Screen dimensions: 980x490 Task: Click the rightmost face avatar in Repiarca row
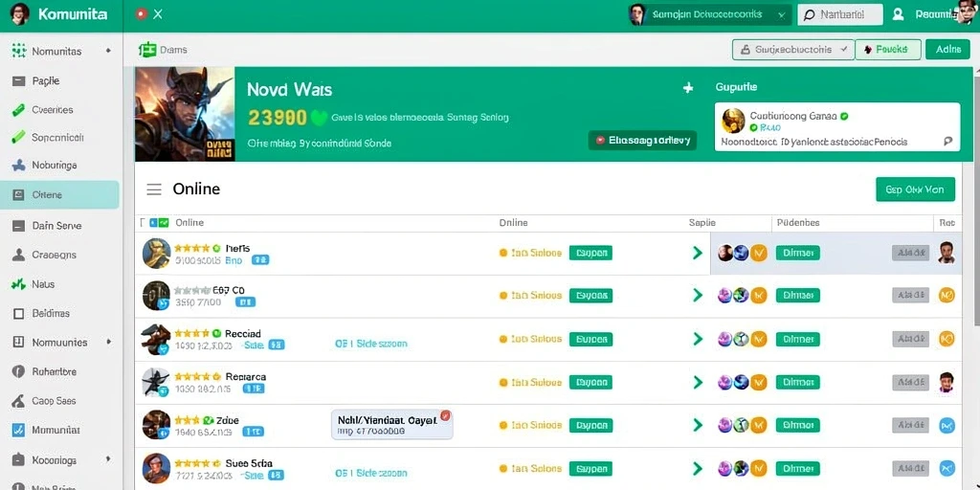(x=947, y=382)
